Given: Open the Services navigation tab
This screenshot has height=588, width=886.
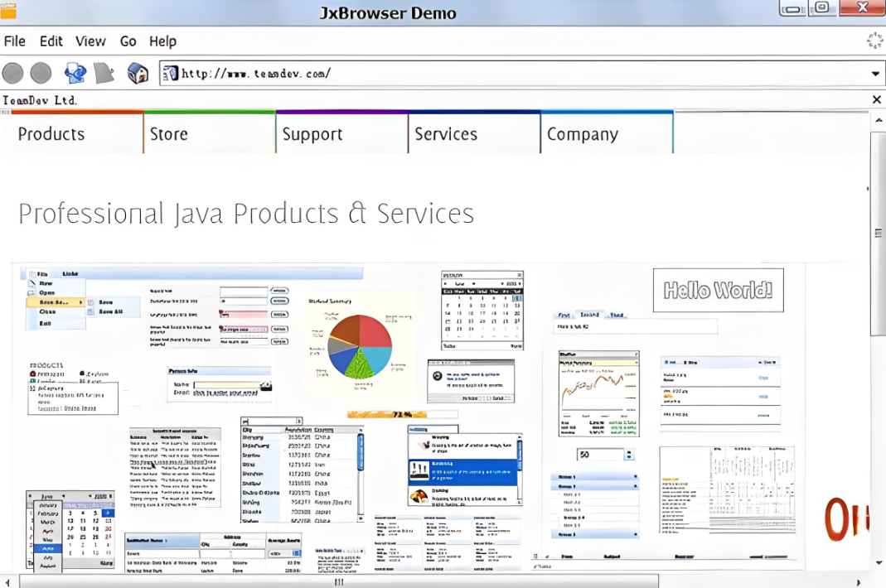Looking at the screenshot, I should [x=446, y=134].
